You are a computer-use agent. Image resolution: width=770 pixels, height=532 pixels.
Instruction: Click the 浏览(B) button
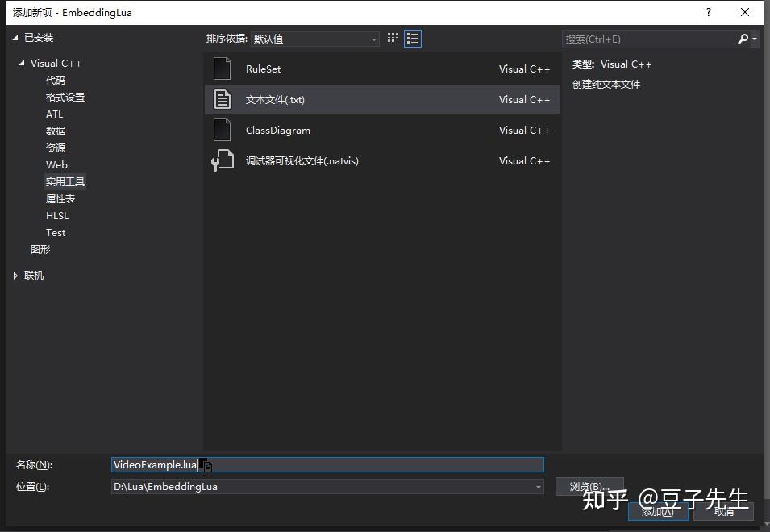point(589,486)
